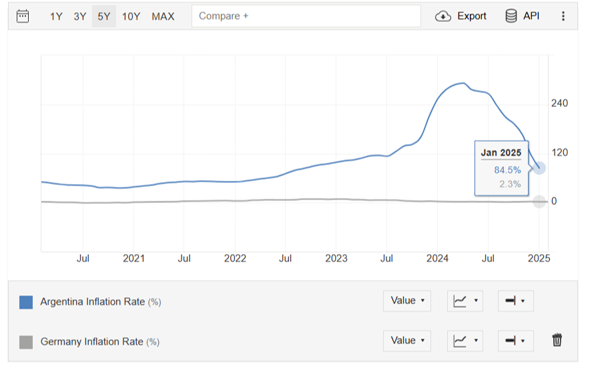
Task: Click the Export button label
Action: point(471,16)
